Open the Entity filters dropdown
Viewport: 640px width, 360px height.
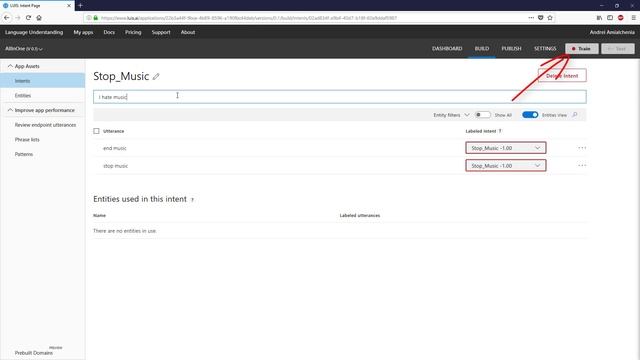point(451,115)
